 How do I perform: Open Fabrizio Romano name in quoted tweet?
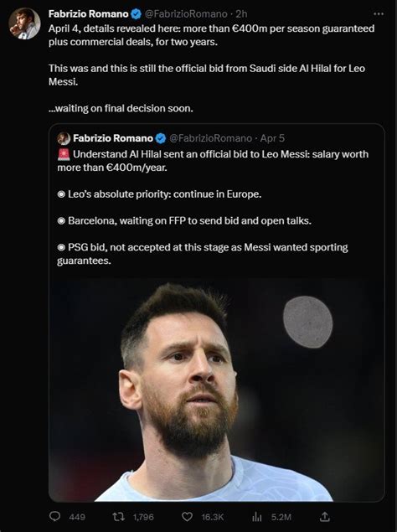tap(113, 138)
